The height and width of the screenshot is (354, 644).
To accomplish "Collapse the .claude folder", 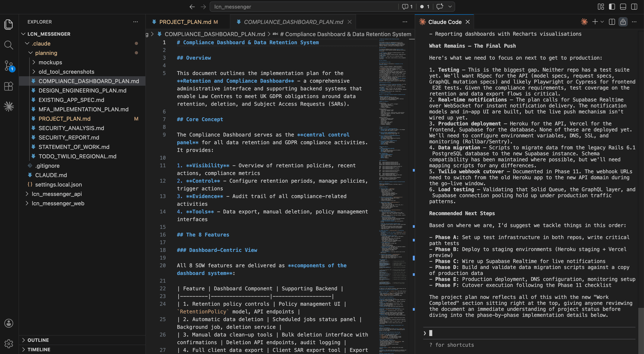I will point(27,43).
